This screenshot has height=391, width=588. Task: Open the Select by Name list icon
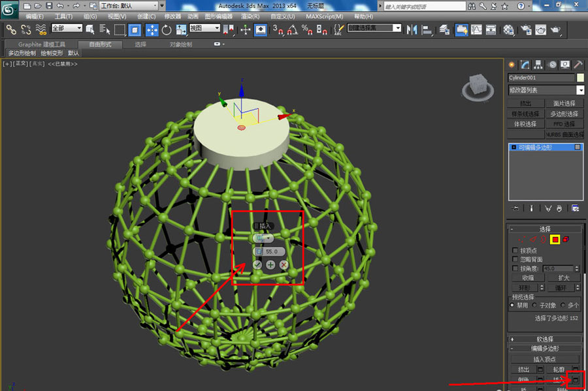point(105,29)
